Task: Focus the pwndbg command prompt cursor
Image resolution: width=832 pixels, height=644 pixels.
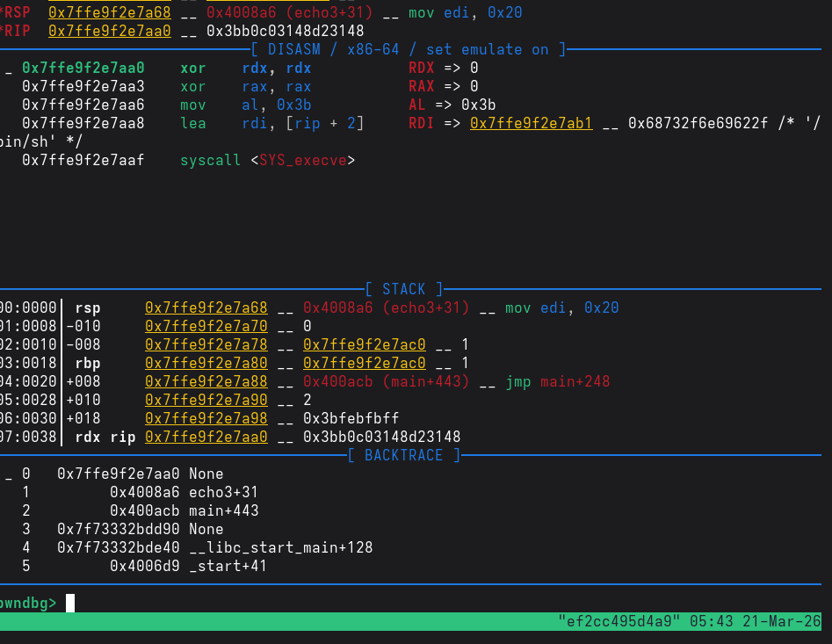Action: pyautogui.click(x=70, y=603)
